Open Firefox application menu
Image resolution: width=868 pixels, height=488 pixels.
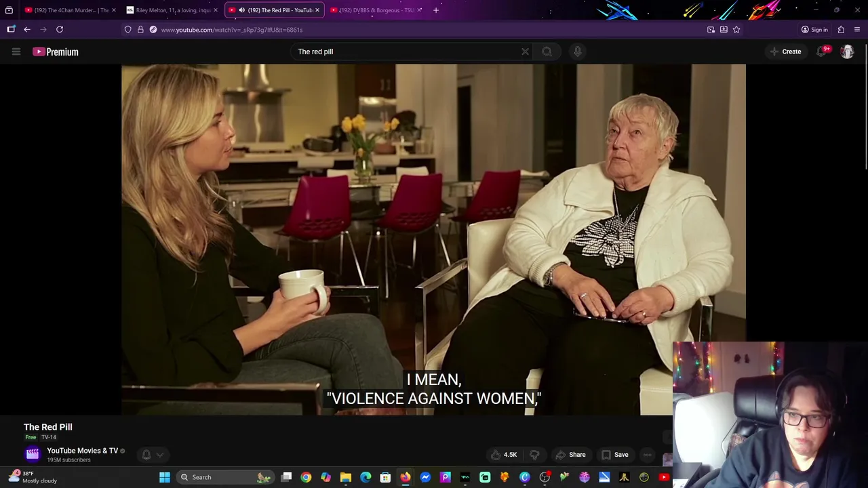click(x=857, y=30)
